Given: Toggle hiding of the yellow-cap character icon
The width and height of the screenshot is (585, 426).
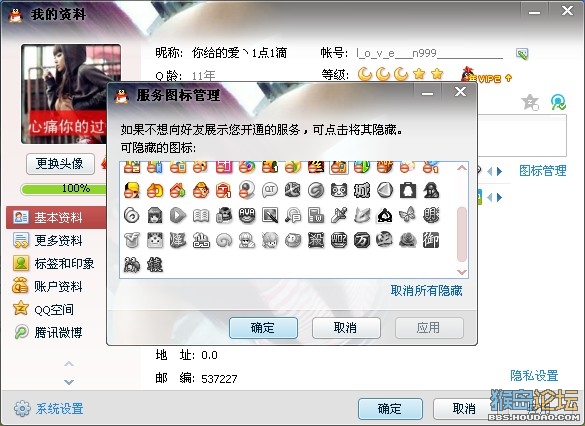Looking at the screenshot, I should [132, 190].
